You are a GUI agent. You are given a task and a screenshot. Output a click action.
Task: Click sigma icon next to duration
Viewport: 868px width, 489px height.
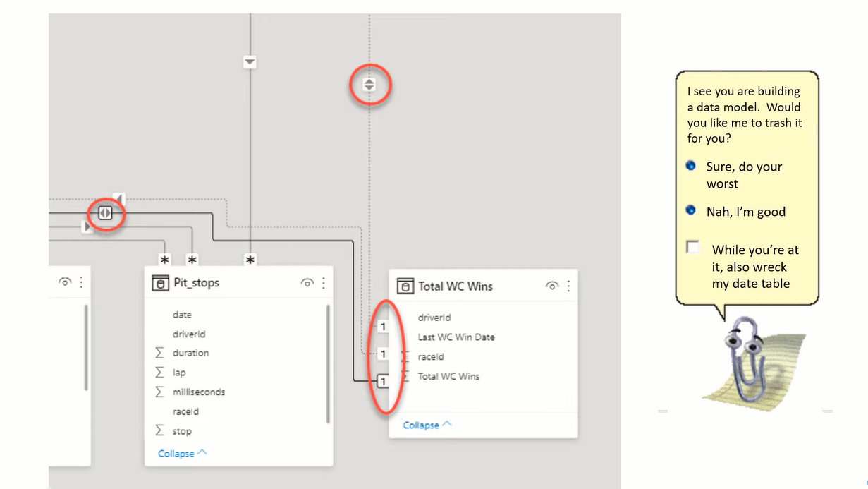point(159,353)
